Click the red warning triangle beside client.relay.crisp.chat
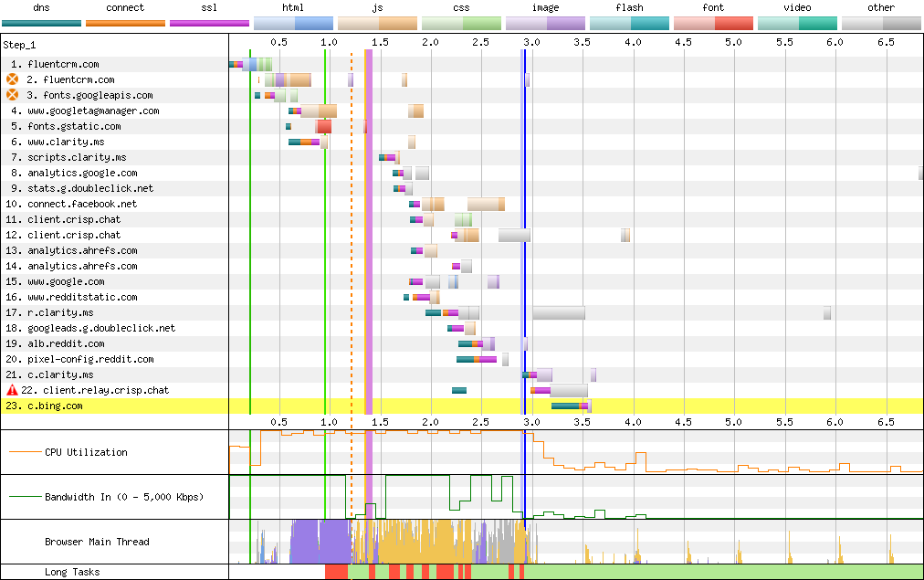The width and height of the screenshot is (924, 580). (x=12, y=390)
